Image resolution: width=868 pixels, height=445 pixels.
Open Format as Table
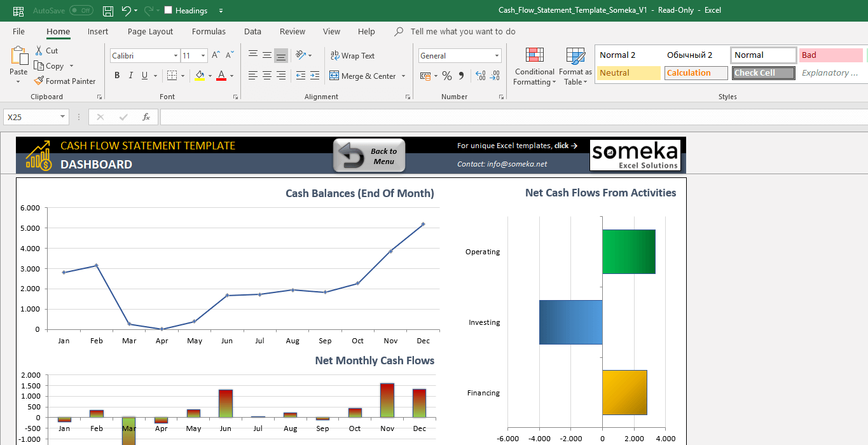tap(575, 66)
